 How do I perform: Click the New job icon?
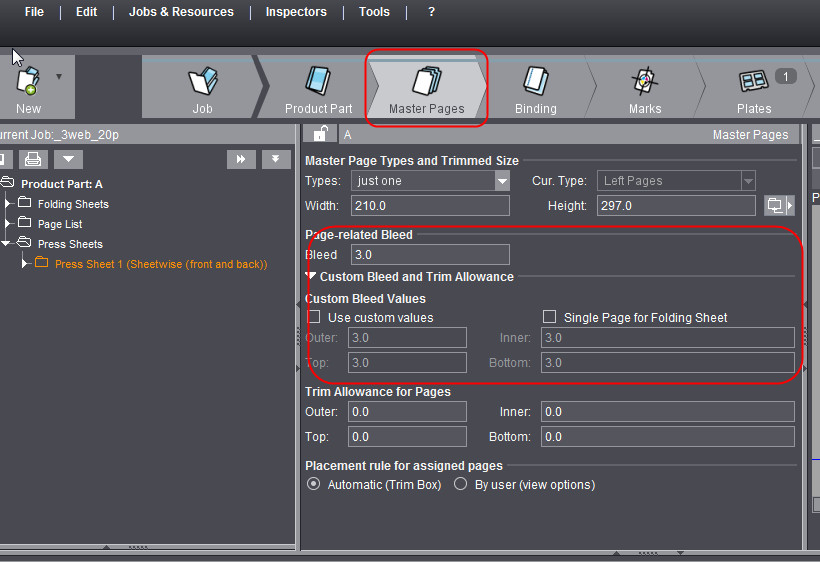pyautogui.click(x=28, y=81)
